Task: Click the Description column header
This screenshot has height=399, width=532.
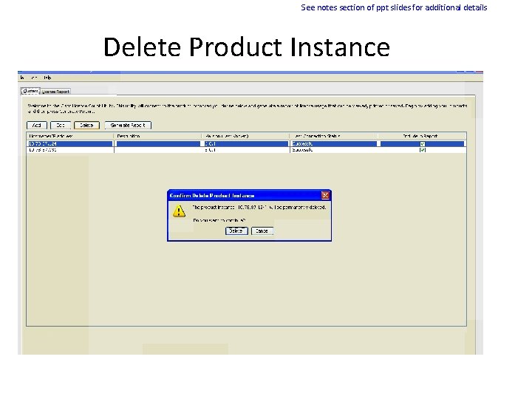Action: (x=158, y=136)
